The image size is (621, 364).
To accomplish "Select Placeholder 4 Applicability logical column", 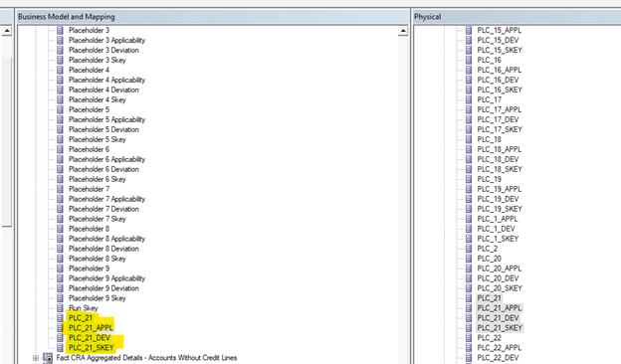I will pyautogui.click(x=106, y=80).
